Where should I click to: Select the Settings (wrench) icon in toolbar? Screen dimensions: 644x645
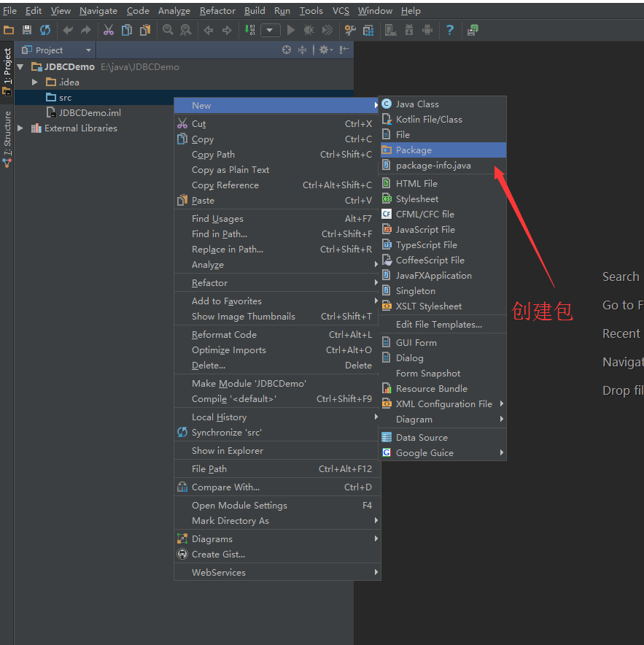click(349, 30)
